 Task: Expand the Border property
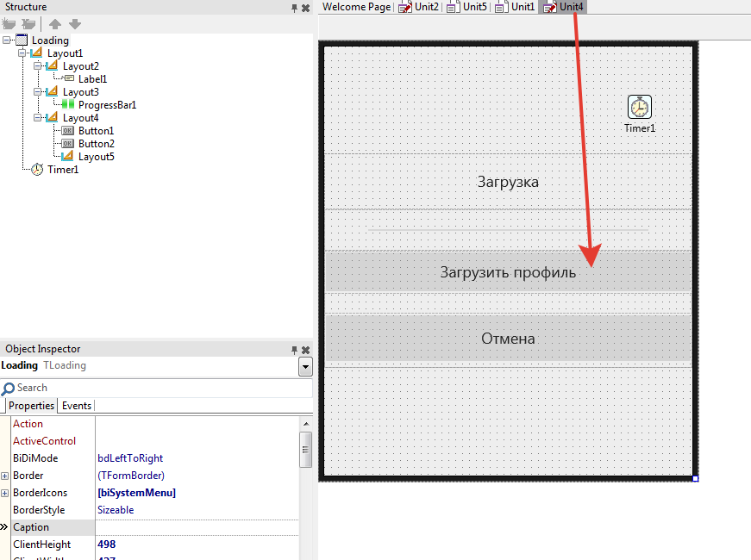[5, 476]
